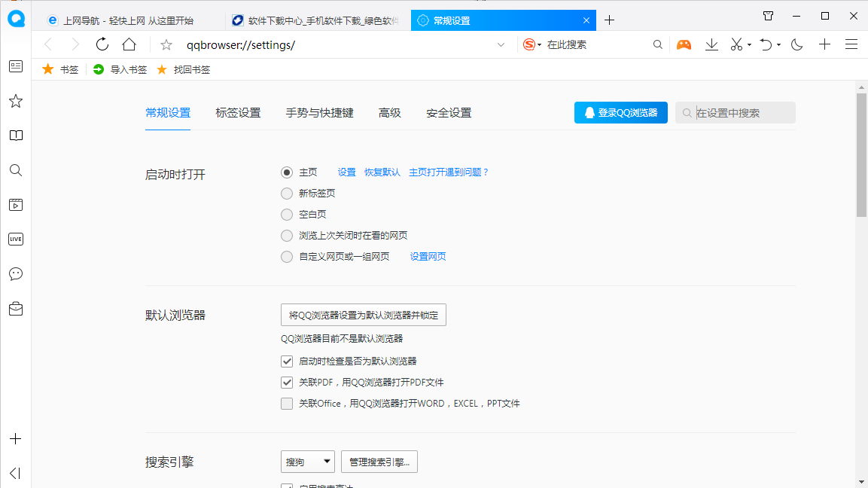This screenshot has width=868, height=488.
Task: Open the 搜狗 search engine dropdown
Action: click(307, 461)
